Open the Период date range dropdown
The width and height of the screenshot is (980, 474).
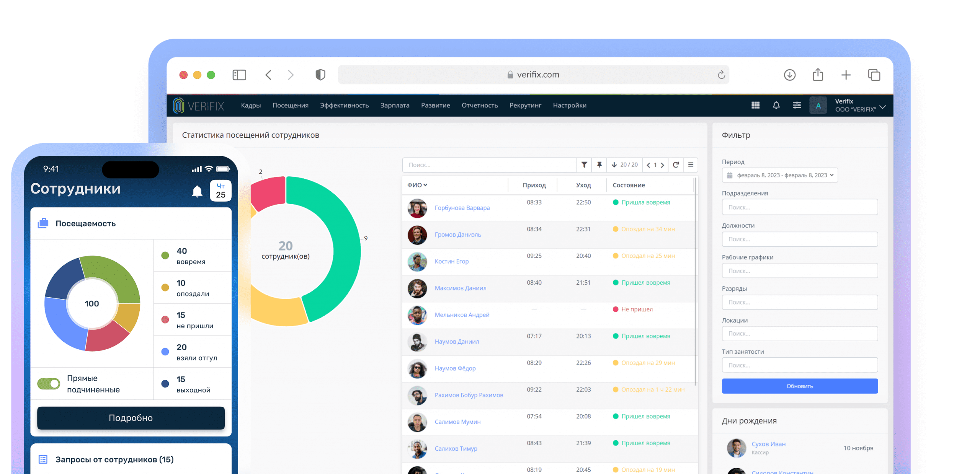tap(779, 175)
